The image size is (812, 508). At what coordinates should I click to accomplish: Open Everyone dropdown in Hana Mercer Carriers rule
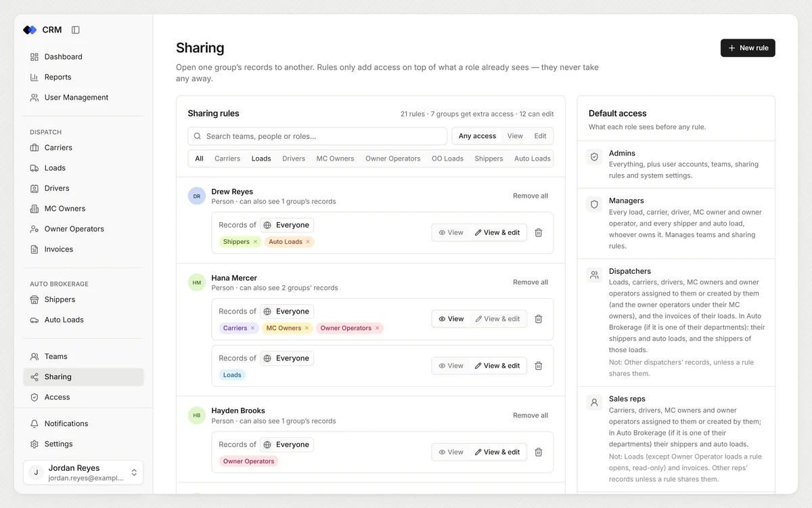[x=286, y=312]
